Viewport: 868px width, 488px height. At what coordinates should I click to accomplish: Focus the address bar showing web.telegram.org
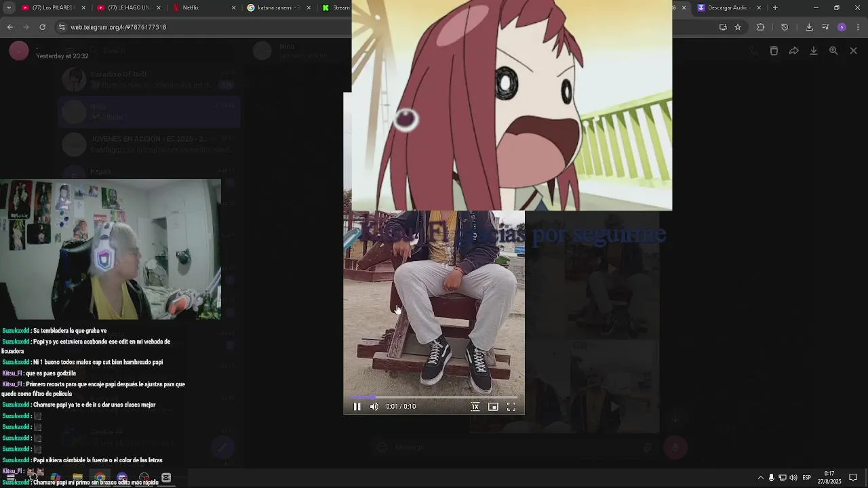point(118,27)
